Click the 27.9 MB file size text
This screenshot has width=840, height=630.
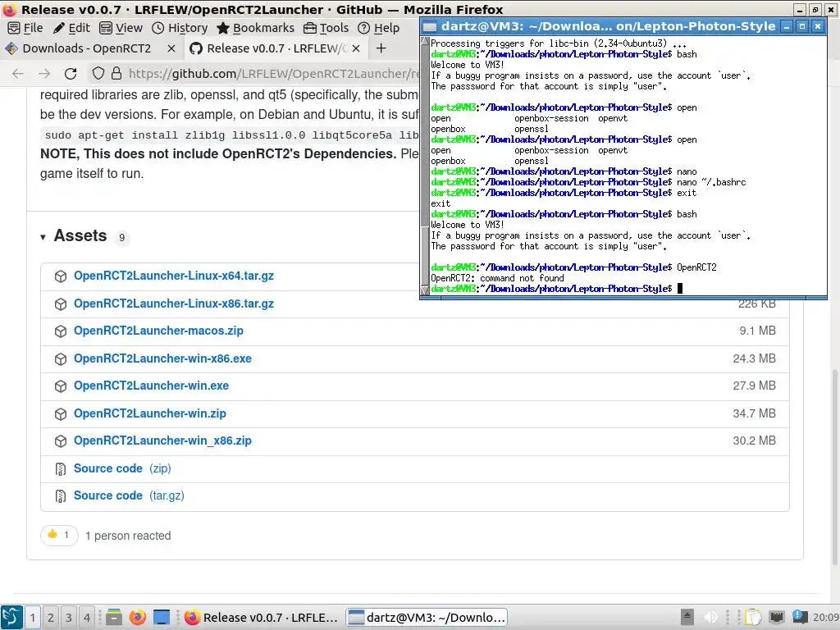tap(755, 386)
